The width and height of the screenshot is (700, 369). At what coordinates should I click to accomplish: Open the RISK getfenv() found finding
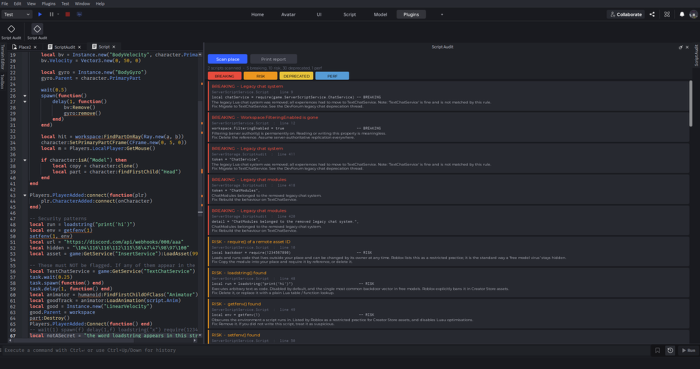pos(448,314)
